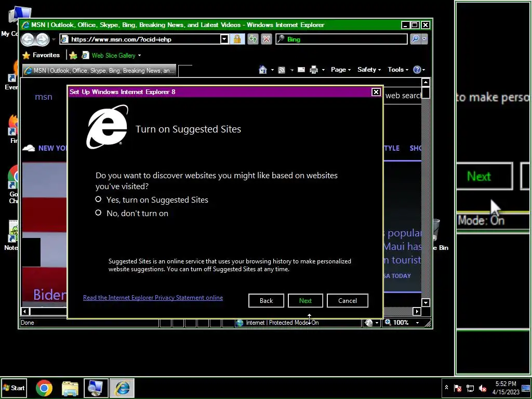
Task: Open the Magnifier taskbar app
Action: click(96, 388)
